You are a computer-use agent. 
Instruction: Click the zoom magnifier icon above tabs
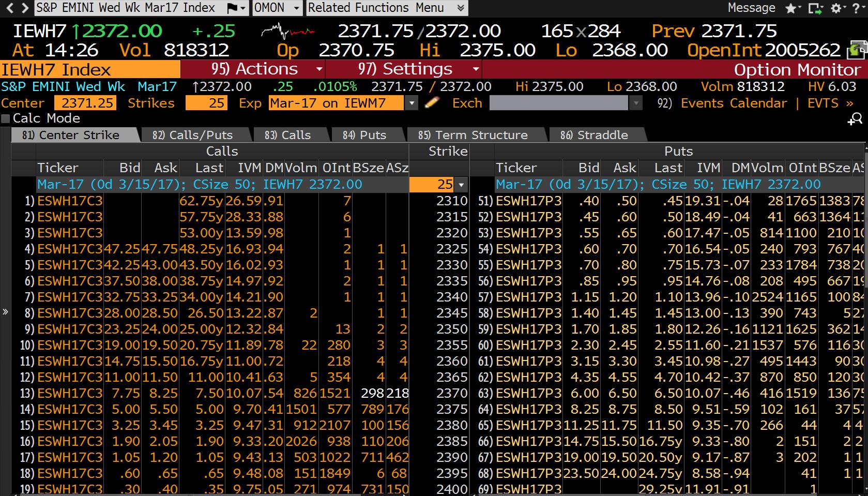(855, 119)
